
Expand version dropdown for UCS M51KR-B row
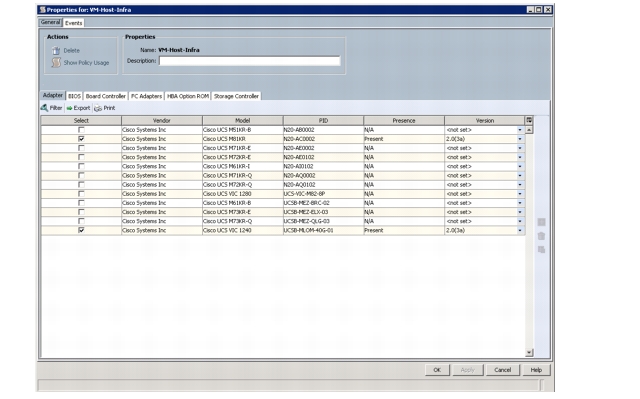click(520, 130)
